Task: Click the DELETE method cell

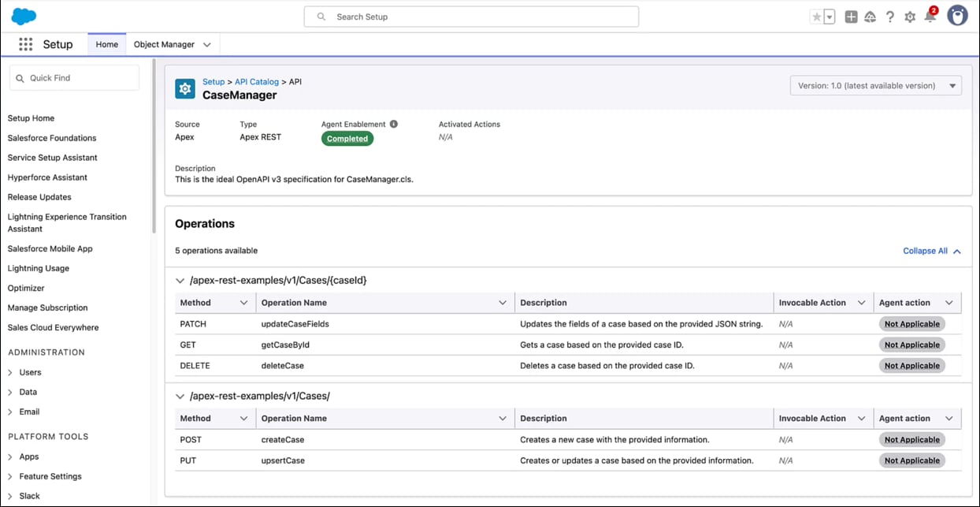Action: coord(195,366)
